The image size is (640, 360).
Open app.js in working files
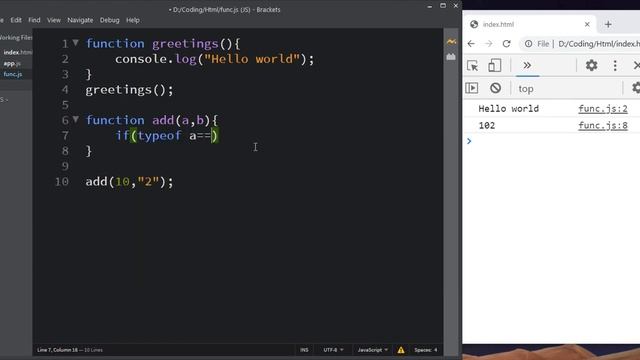tap(12, 63)
